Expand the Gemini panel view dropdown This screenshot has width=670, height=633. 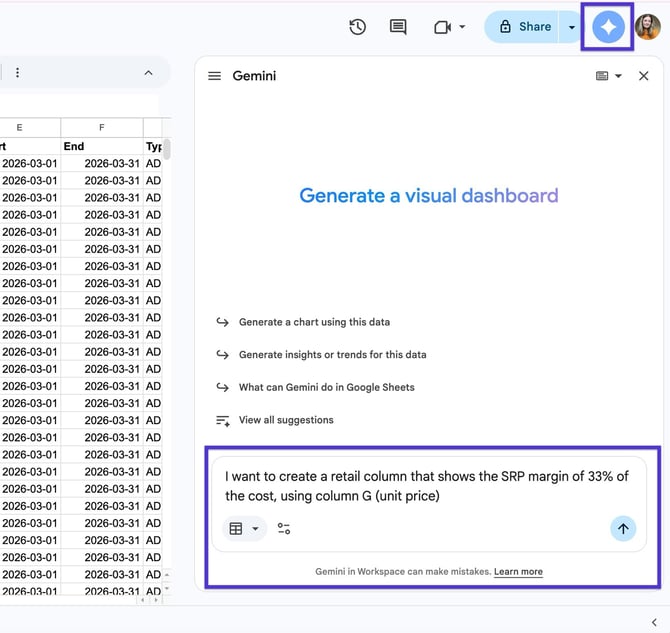pos(608,76)
